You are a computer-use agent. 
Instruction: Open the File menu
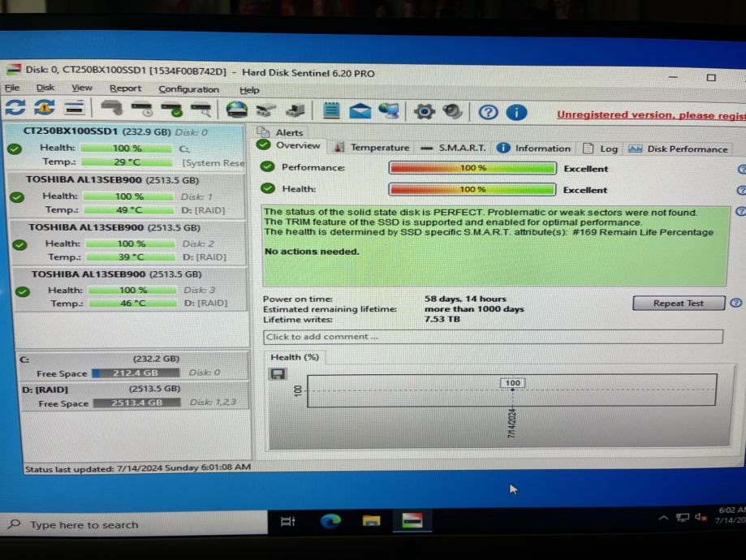12,88
